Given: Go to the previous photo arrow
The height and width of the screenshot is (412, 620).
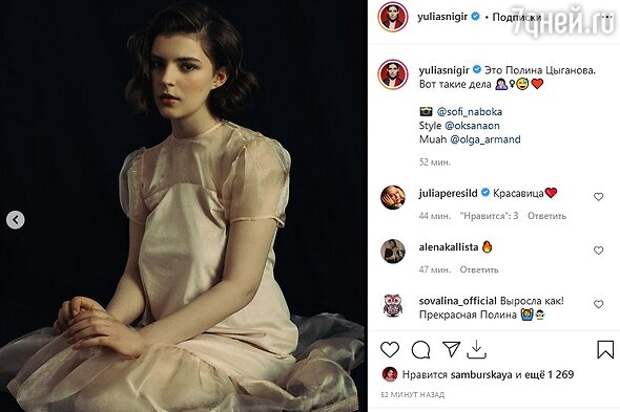Looking at the screenshot, I should (15, 219).
